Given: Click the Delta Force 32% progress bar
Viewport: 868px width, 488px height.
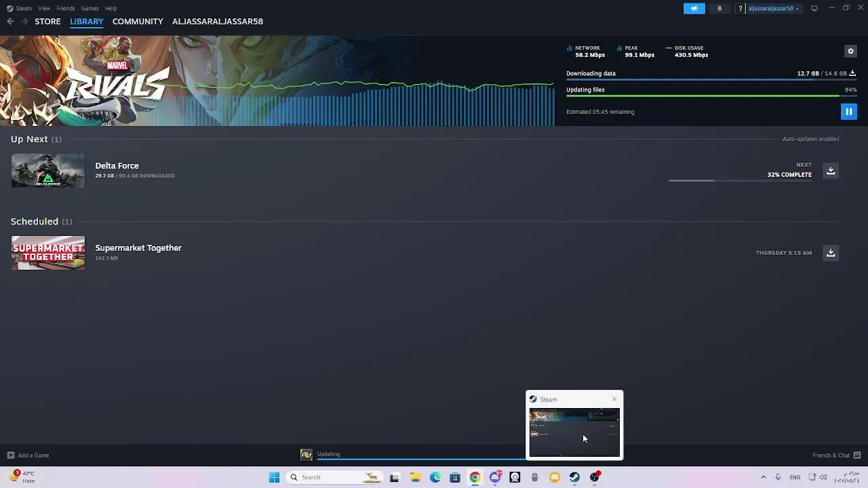Looking at the screenshot, I should [x=740, y=180].
